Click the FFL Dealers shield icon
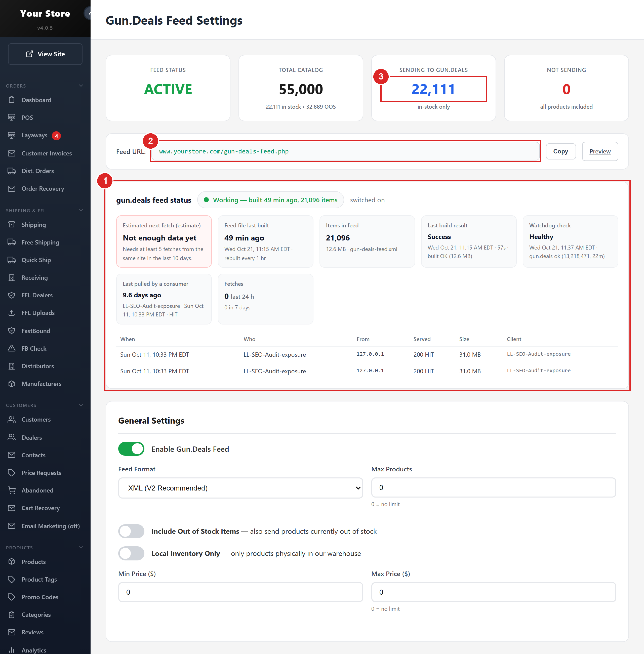644x654 pixels. (12, 295)
